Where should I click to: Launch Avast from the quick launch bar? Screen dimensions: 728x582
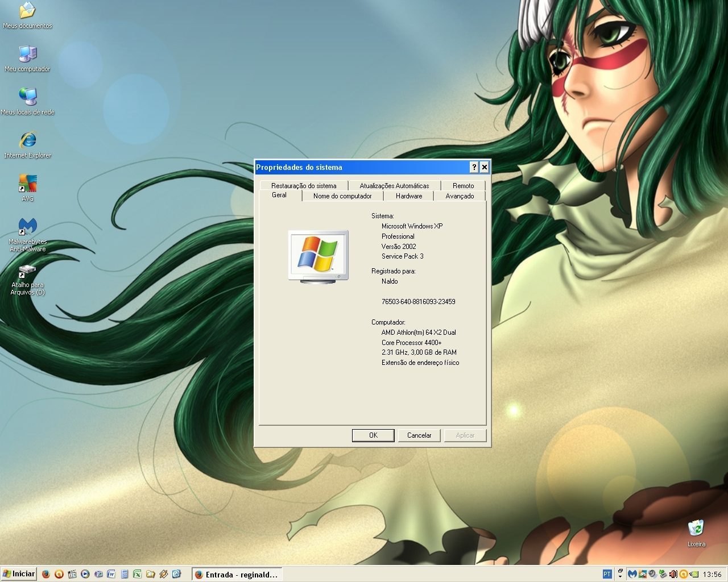click(x=59, y=574)
